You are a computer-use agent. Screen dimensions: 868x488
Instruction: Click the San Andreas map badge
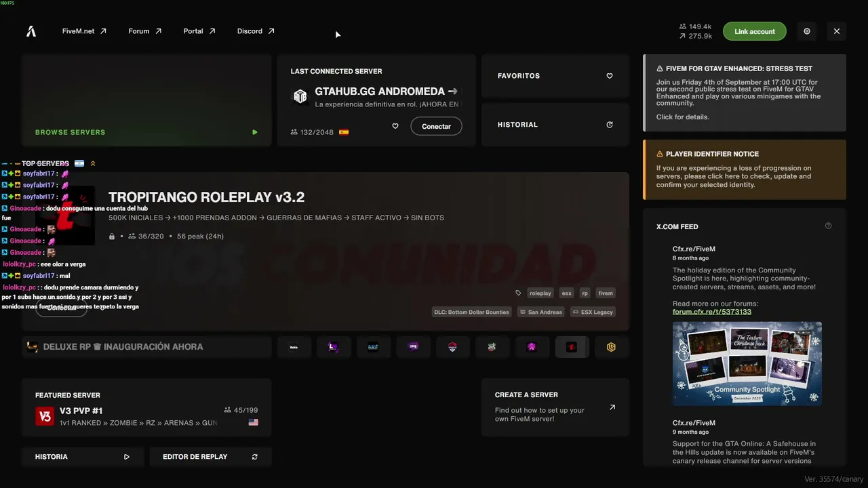(x=541, y=312)
